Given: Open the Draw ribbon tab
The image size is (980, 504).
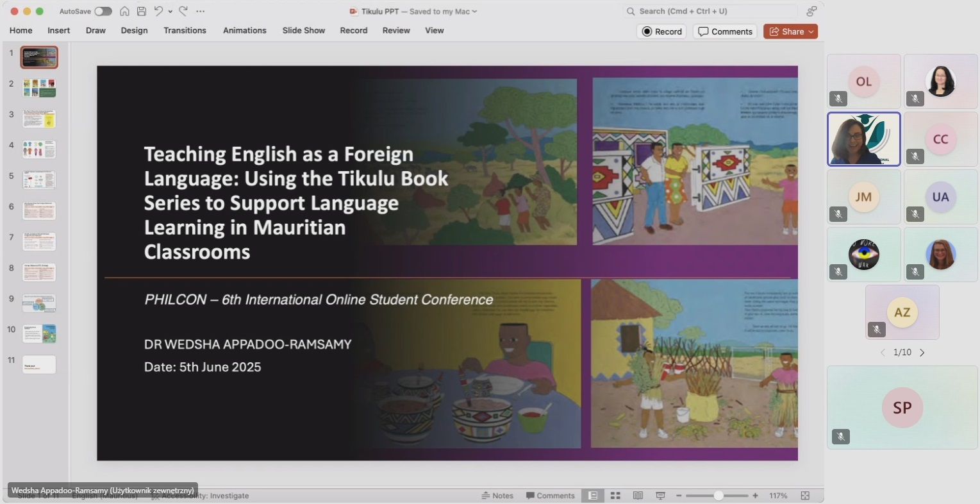Looking at the screenshot, I should click(96, 30).
